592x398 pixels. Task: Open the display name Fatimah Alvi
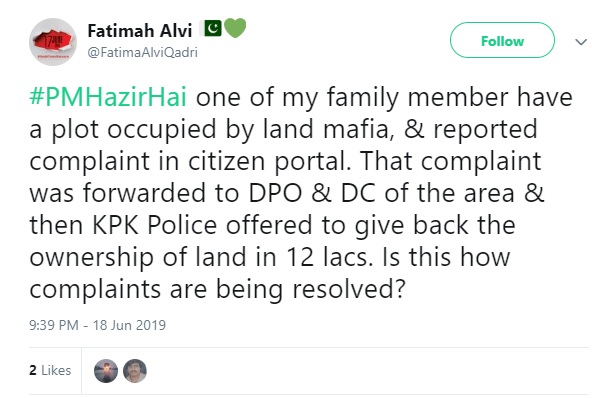(x=140, y=31)
